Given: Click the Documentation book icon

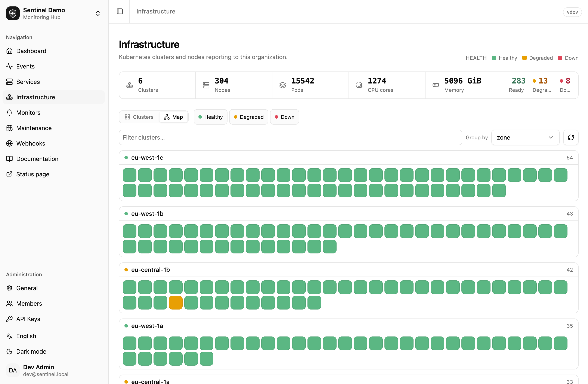Looking at the screenshot, I should tap(9, 159).
